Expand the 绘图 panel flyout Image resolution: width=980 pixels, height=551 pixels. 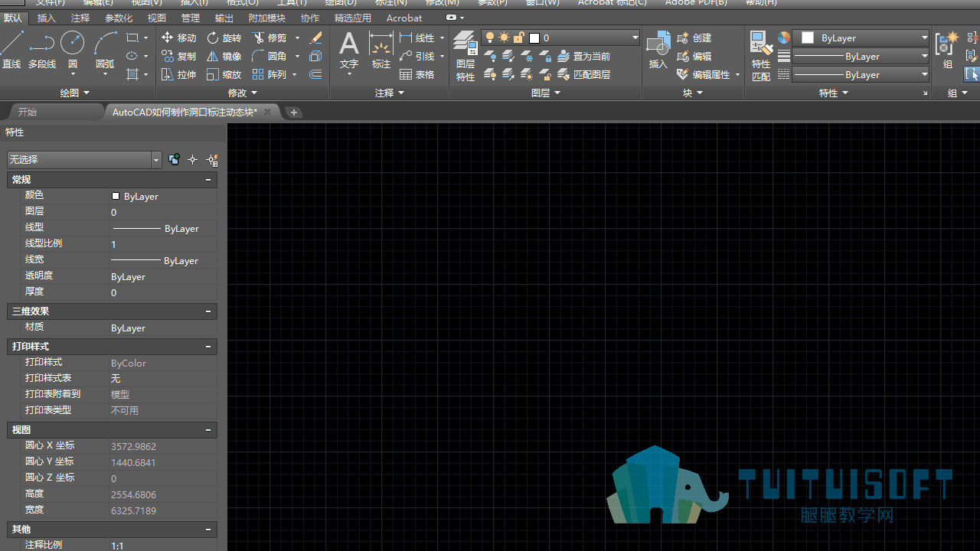[x=74, y=93]
